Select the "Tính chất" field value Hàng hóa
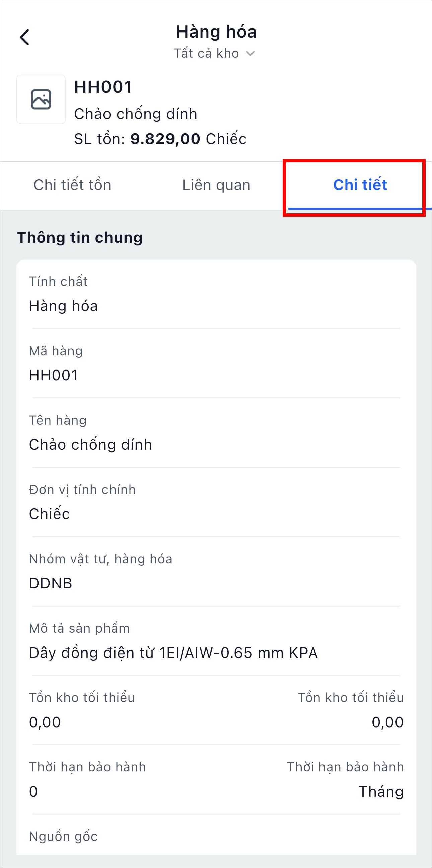Viewport: 432px width, 868px height. point(64,306)
